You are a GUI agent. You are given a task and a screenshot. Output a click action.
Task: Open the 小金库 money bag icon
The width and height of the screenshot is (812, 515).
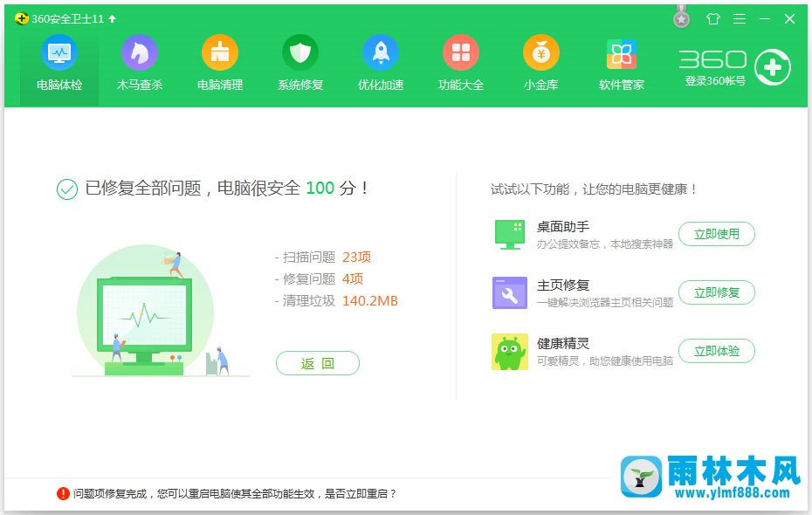pyautogui.click(x=541, y=52)
